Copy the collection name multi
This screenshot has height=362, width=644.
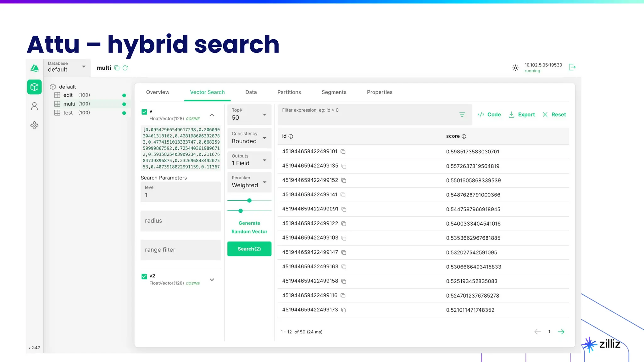click(117, 68)
